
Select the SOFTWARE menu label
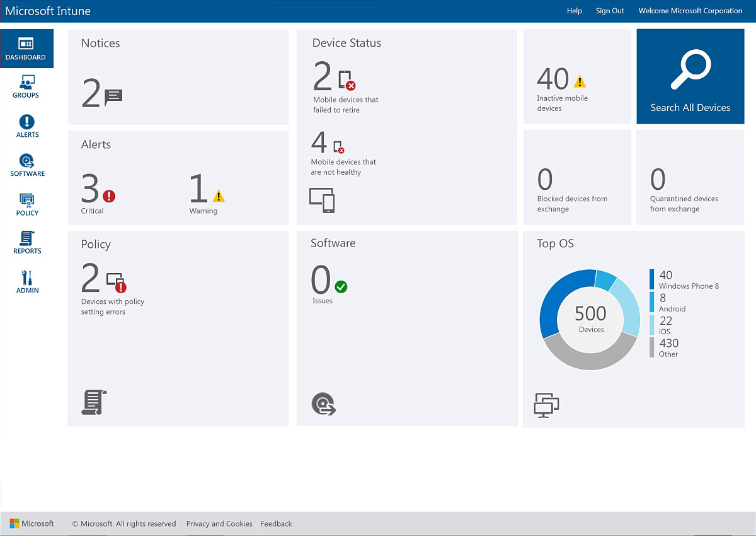28,173
